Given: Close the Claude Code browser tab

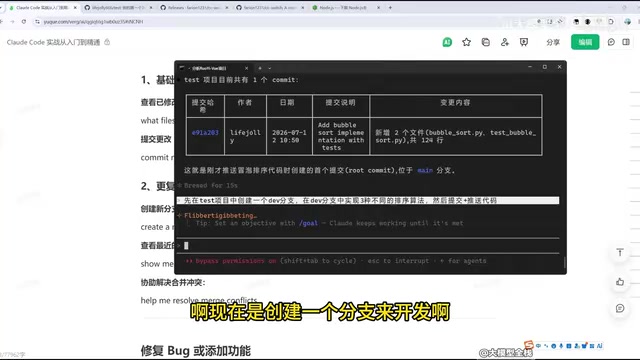Looking at the screenshot, I should pyautogui.click(x=75, y=8).
